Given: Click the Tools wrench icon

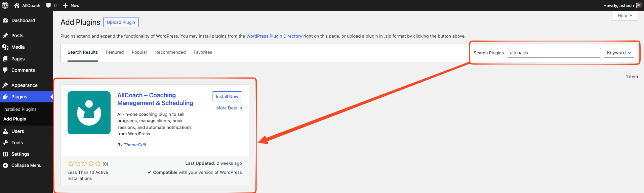Looking at the screenshot, I should tap(5, 143).
